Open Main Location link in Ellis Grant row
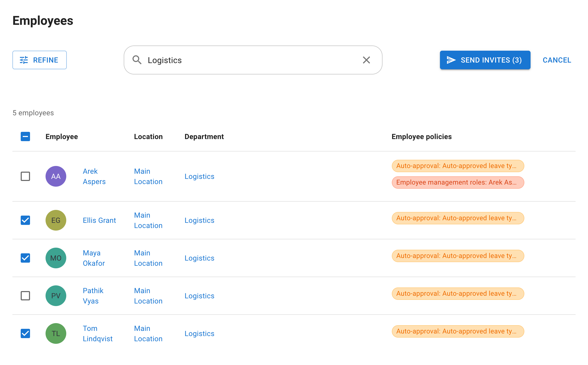 point(148,220)
